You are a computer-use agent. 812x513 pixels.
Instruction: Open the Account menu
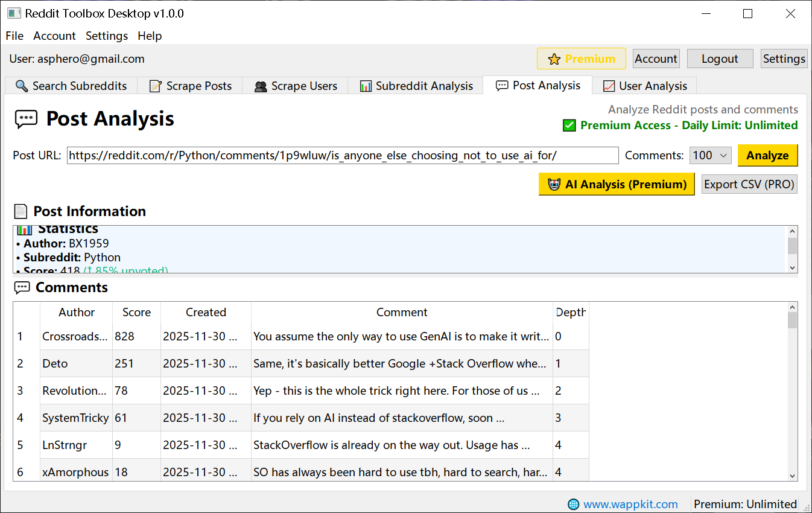click(54, 36)
